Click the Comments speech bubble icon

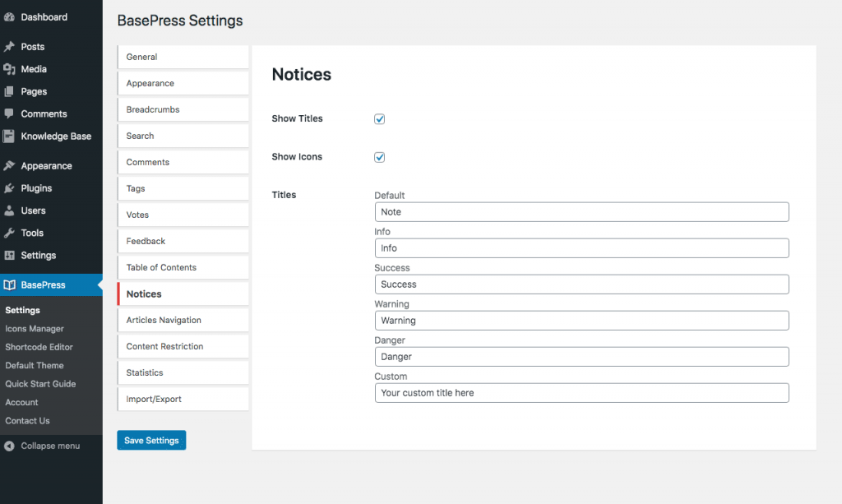[x=9, y=113]
